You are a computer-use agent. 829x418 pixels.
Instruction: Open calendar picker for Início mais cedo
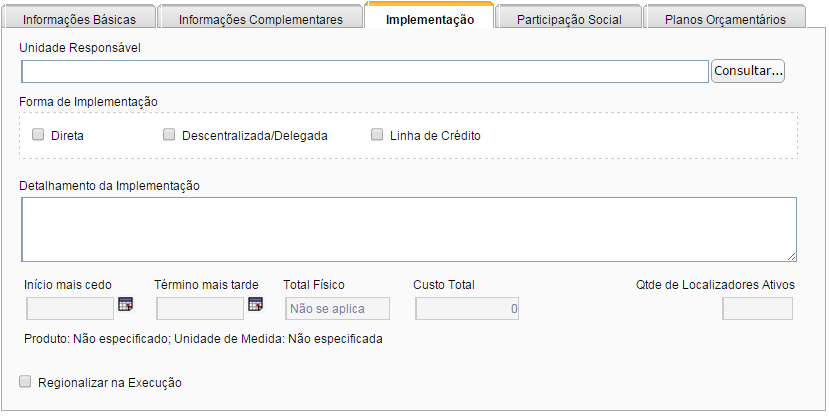point(126,305)
